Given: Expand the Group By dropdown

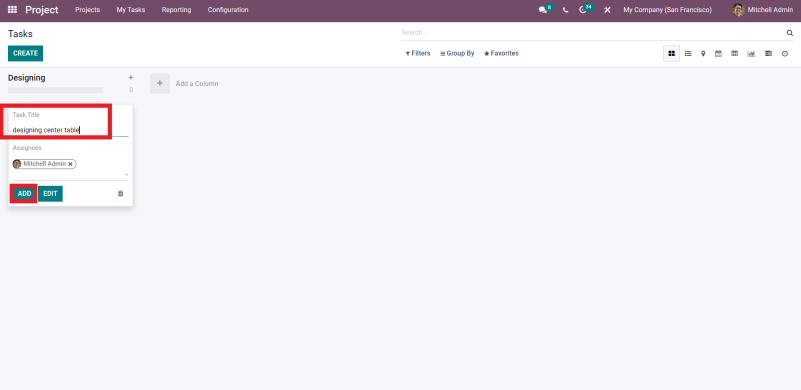Looking at the screenshot, I should [x=457, y=53].
